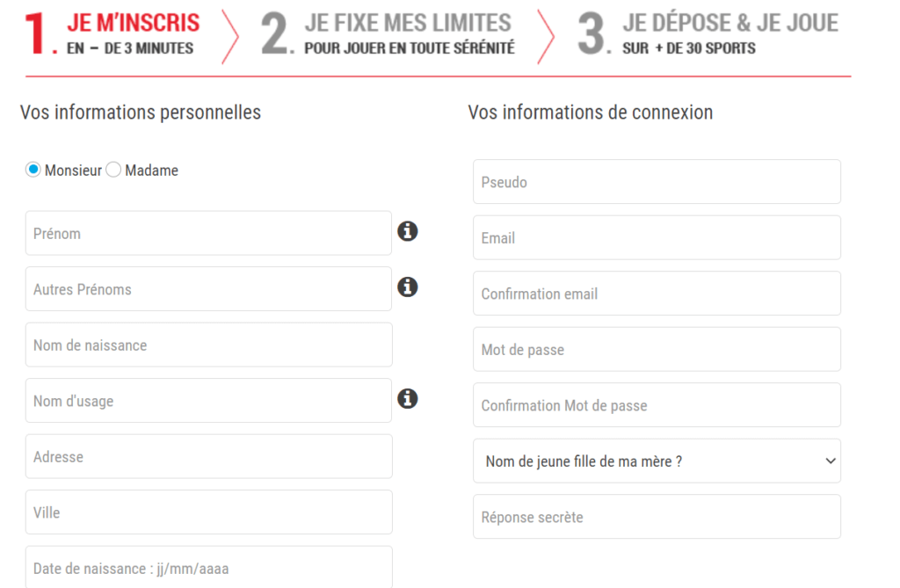Focus the Email input field
This screenshot has width=900, height=588.
coord(657,237)
